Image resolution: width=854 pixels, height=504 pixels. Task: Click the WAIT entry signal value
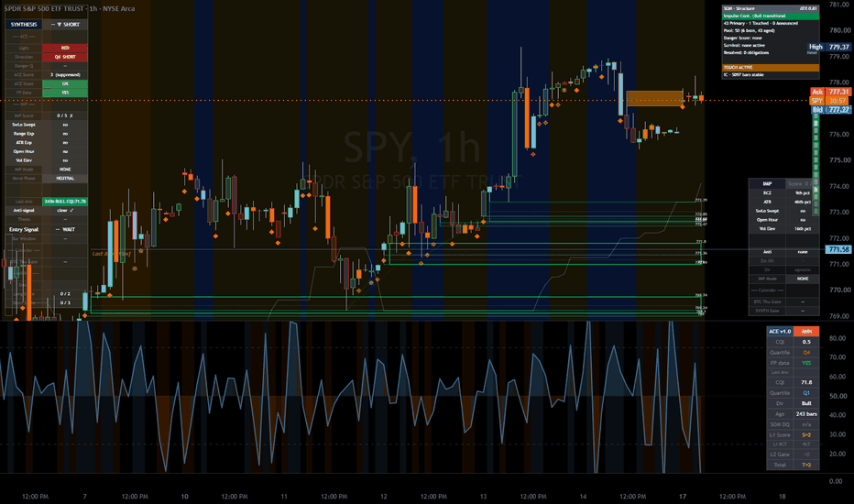pyautogui.click(x=65, y=229)
